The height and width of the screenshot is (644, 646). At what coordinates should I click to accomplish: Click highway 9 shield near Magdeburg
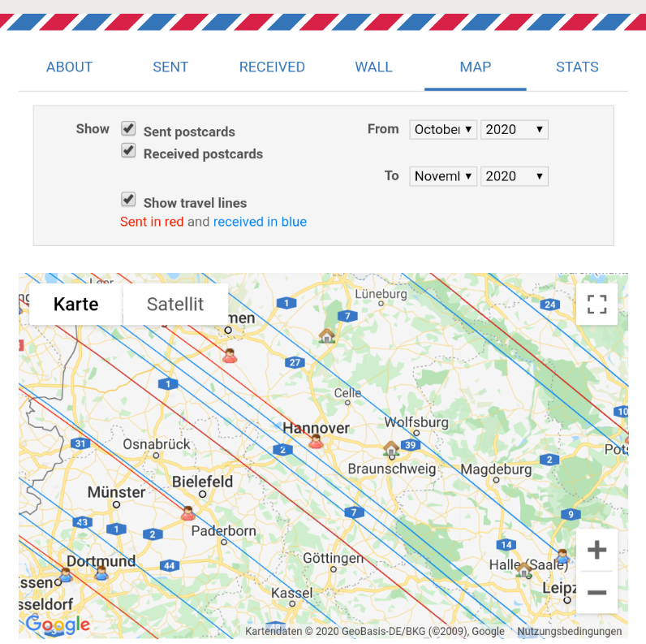[571, 514]
